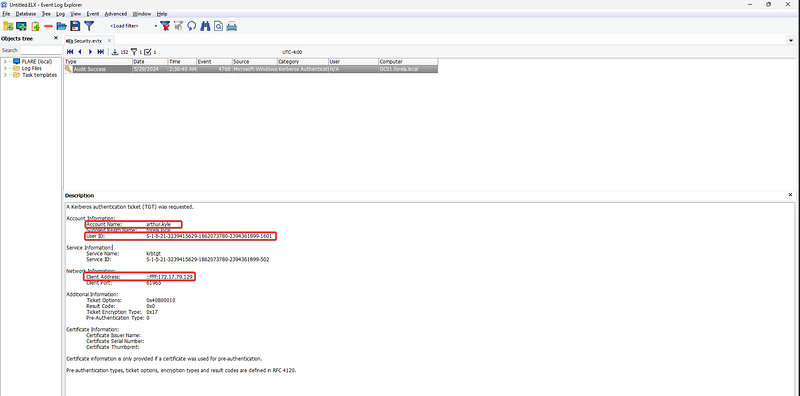Go to the last event

(x=101, y=52)
